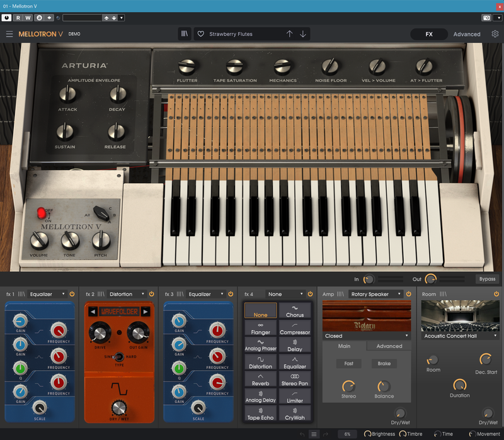Click the Bypass button
The image size is (504, 440).
pyautogui.click(x=487, y=279)
